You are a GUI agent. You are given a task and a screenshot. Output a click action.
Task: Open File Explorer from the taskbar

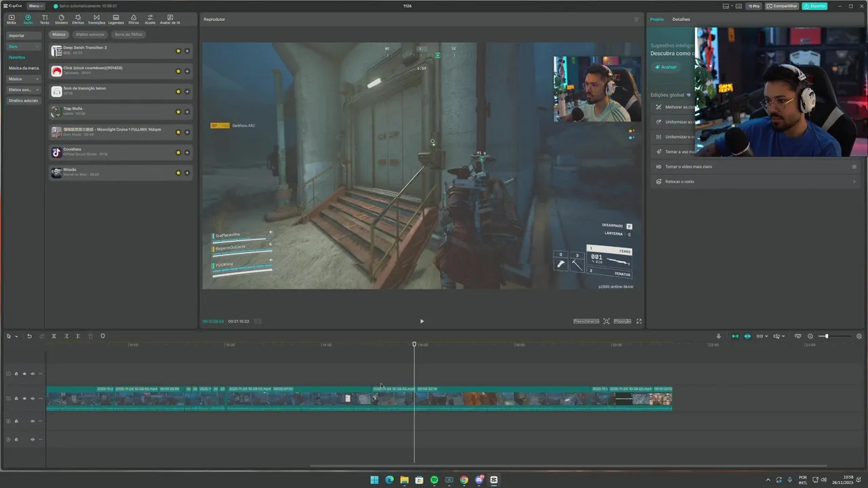point(404,480)
